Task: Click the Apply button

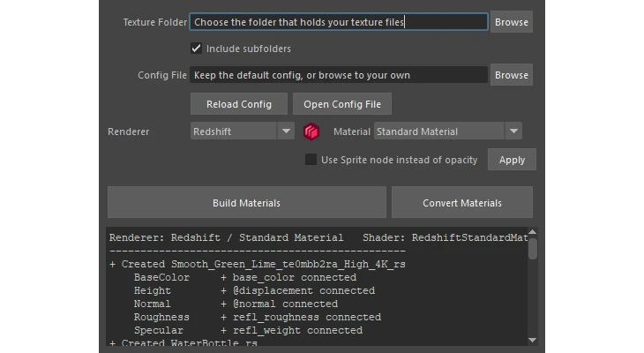Action: (512, 160)
